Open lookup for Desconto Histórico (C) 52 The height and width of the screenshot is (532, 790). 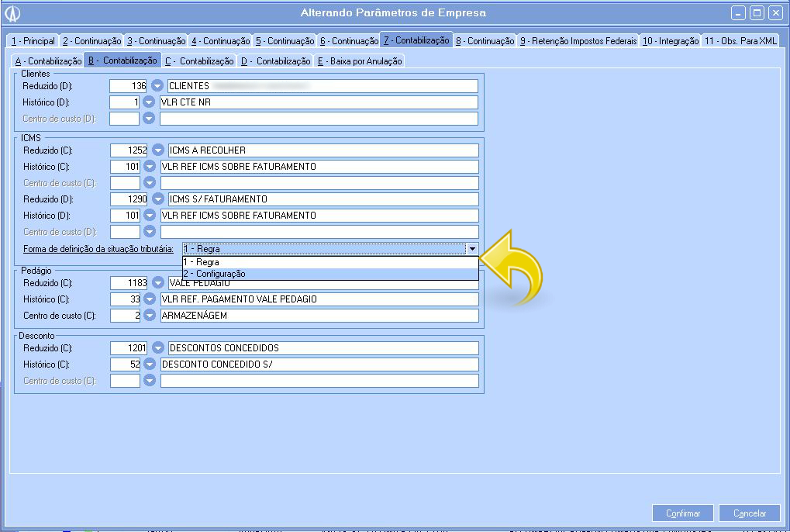click(150, 364)
